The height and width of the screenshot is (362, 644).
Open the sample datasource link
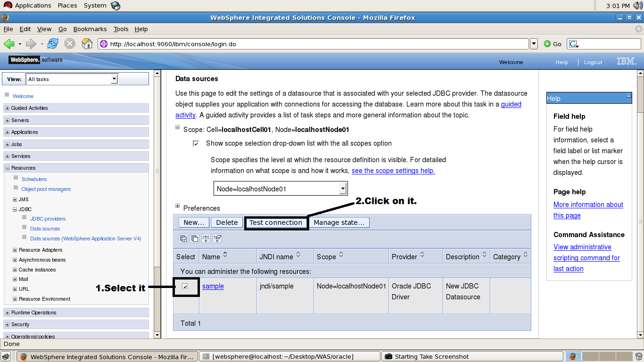click(x=213, y=286)
